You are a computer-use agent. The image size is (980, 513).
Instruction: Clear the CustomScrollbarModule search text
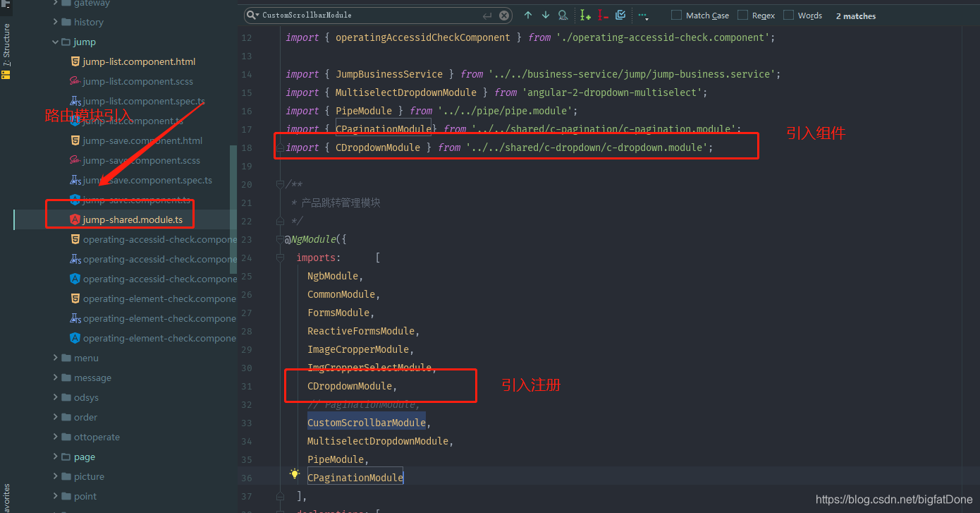[504, 16]
